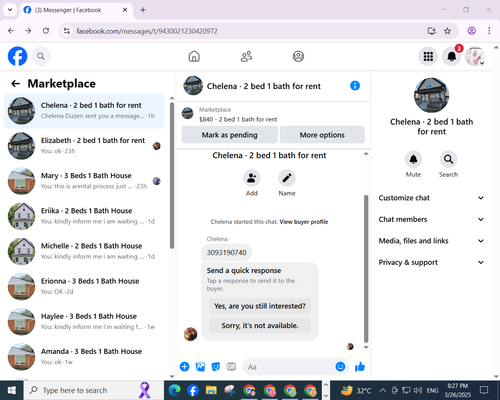Open the Groups icon in top navigation
The width and height of the screenshot is (500, 400).
coord(298,56)
